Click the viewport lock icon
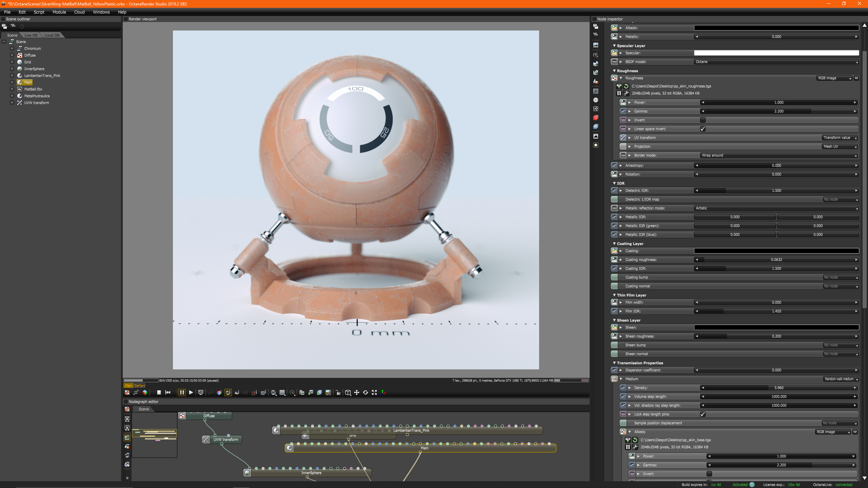The height and width of the screenshot is (488, 868). [338, 392]
